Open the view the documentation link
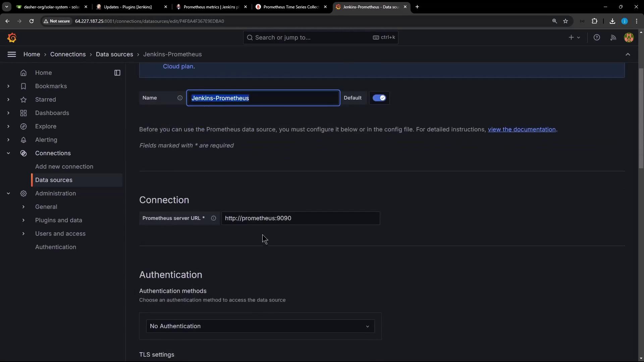Image resolution: width=644 pixels, height=362 pixels. [x=522, y=129]
